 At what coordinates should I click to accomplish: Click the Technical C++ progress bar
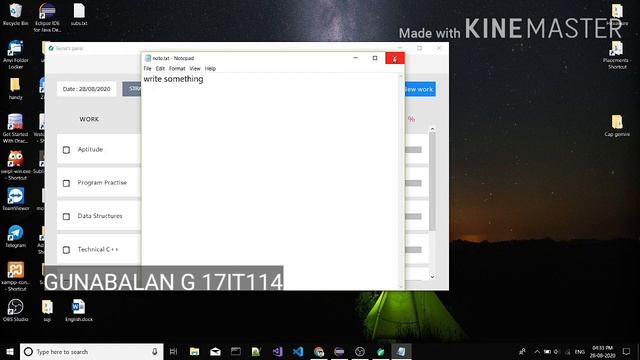413,250
